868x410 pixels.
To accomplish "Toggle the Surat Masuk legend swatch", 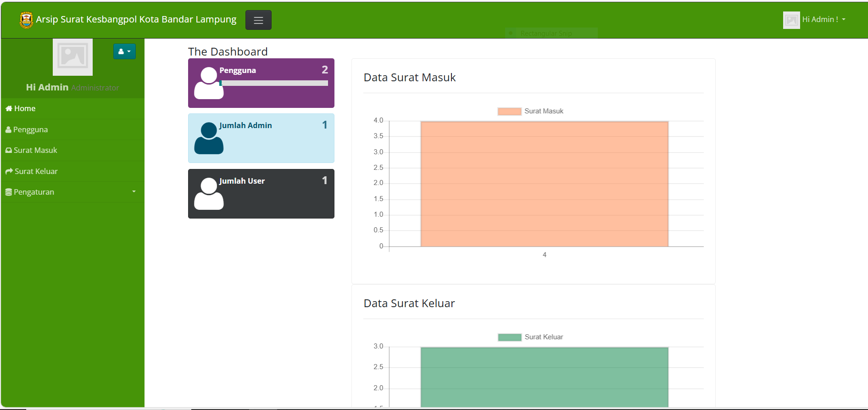I will pyautogui.click(x=509, y=111).
